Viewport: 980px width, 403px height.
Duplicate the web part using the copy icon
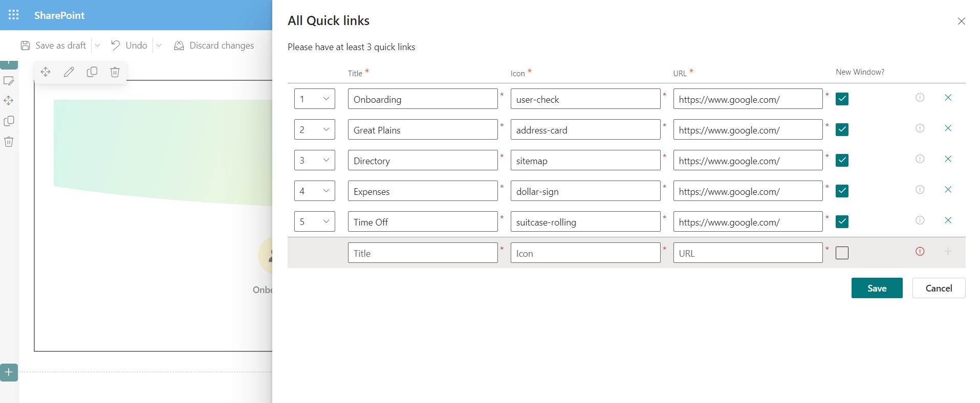click(x=92, y=72)
